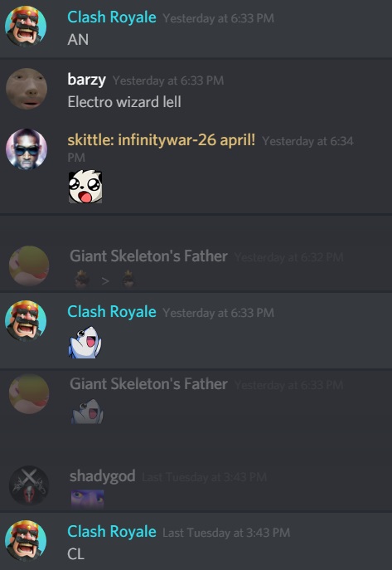Click Giant Skeleton's Father name at 6:33 PM
This screenshot has width=392, height=570.
tap(149, 384)
